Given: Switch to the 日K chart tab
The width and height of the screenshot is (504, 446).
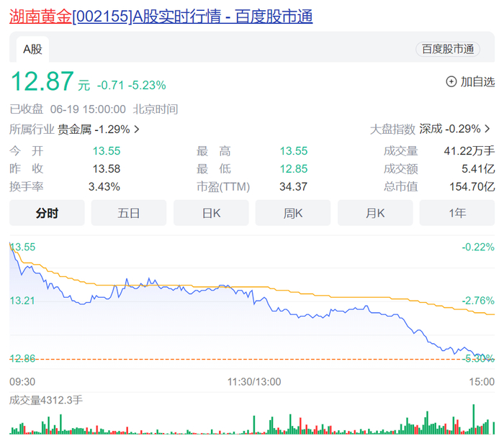Looking at the screenshot, I should 211,213.
